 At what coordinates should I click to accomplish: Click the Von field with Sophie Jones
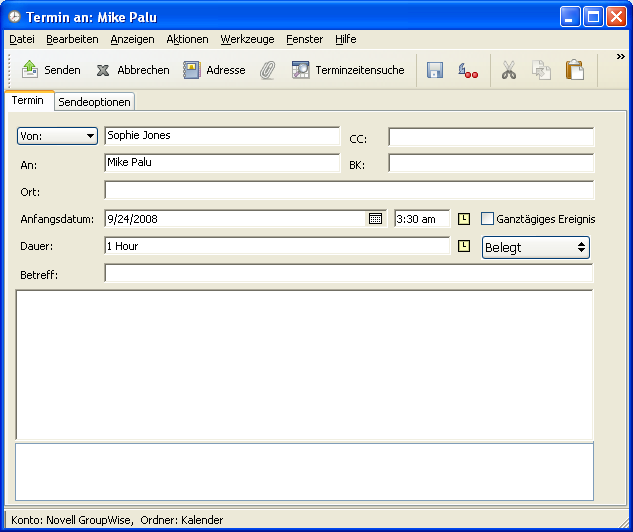click(x=222, y=136)
